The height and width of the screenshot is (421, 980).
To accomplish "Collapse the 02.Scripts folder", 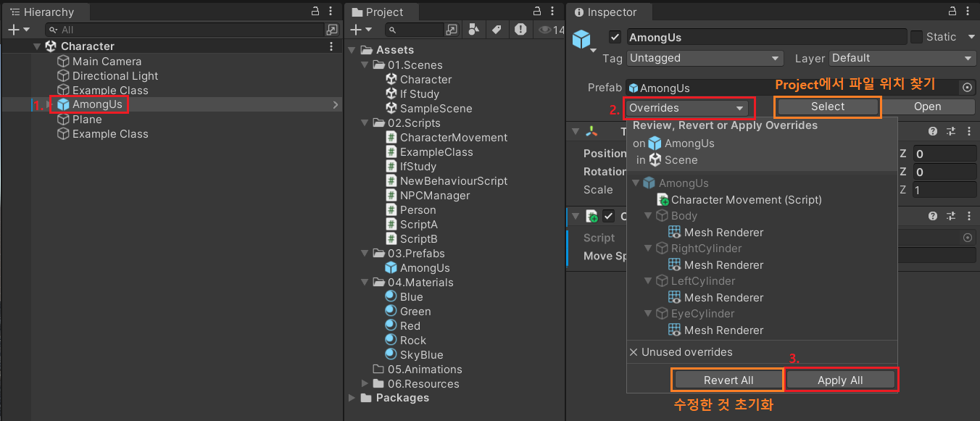I will pos(365,123).
